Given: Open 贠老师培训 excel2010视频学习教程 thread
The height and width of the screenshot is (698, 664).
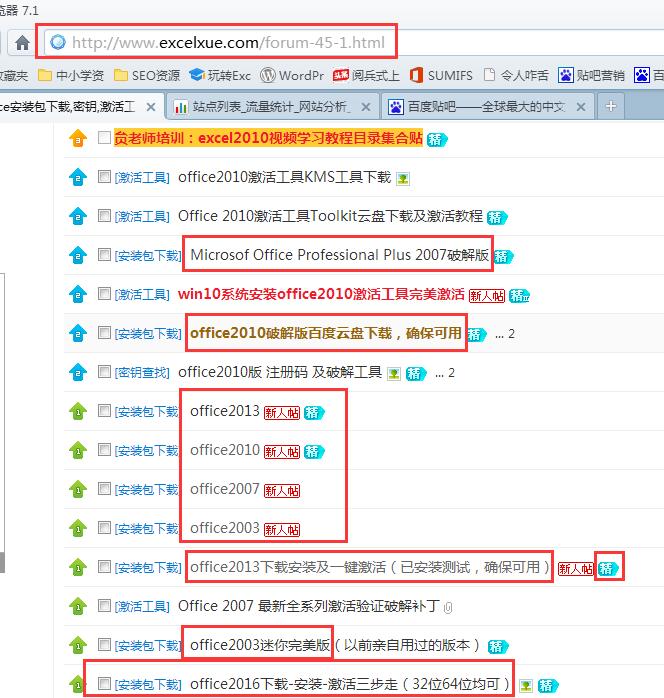Looking at the screenshot, I should (x=268, y=138).
